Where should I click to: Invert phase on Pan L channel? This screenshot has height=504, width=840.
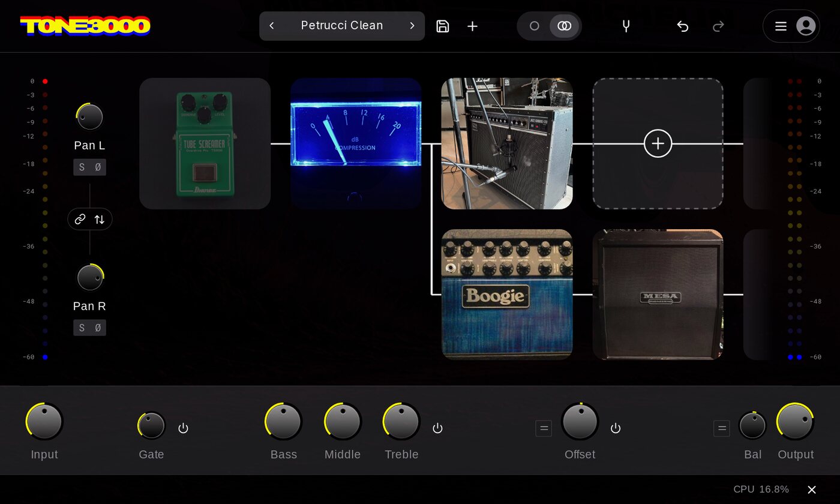coord(98,167)
